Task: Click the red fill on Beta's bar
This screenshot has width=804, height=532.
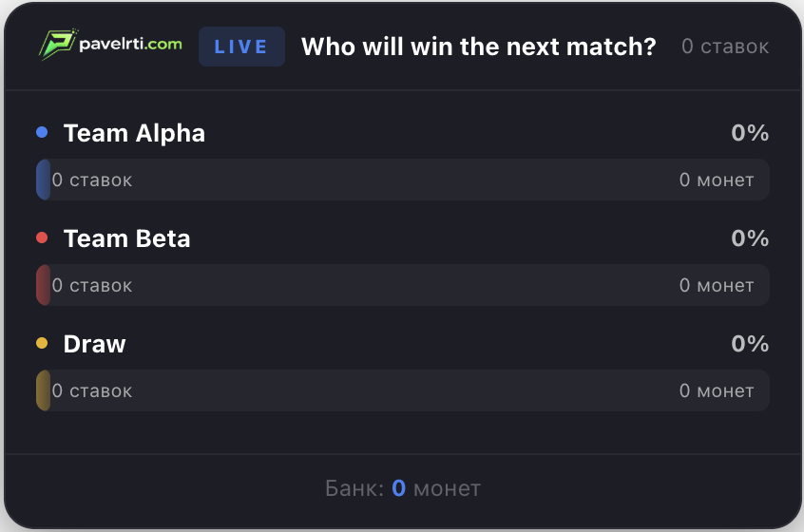Action: tap(43, 285)
